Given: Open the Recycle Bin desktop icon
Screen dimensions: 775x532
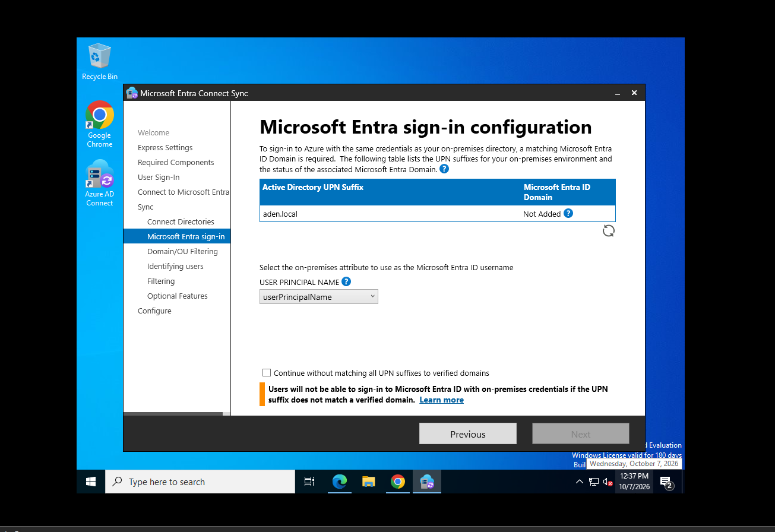Looking at the screenshot, I should [x=100, y=62].
